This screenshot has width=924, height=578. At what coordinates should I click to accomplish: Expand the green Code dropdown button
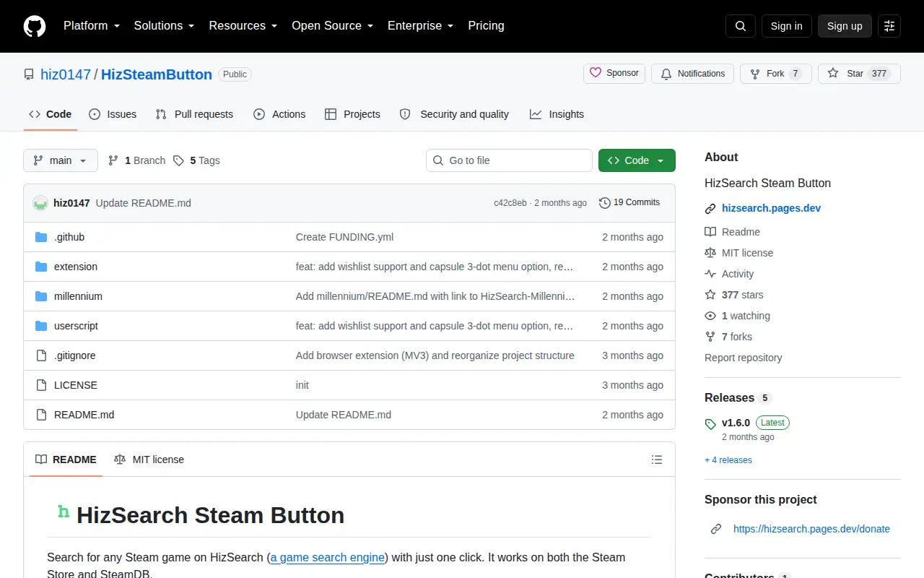pos(637,160)
